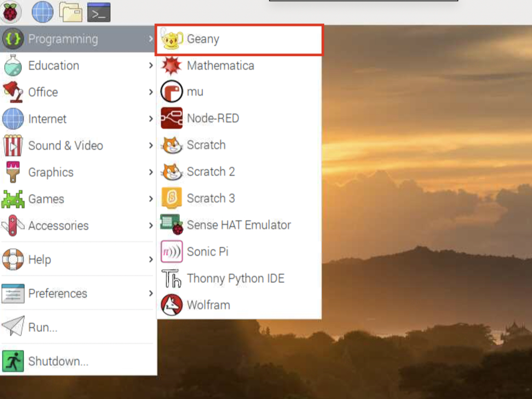Click the Accessories pocket knife icon
This screenshot has height=399, width=532.
click(13, 225)
